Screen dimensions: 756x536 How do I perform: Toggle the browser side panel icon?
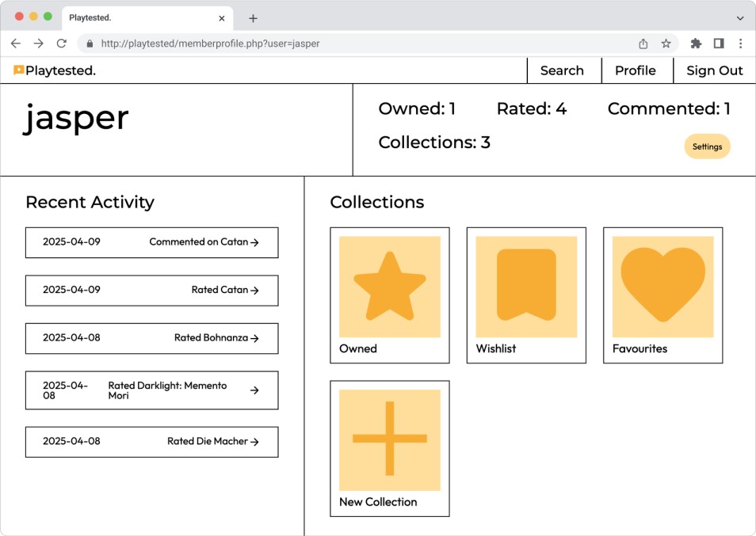[x=718, y=44]
